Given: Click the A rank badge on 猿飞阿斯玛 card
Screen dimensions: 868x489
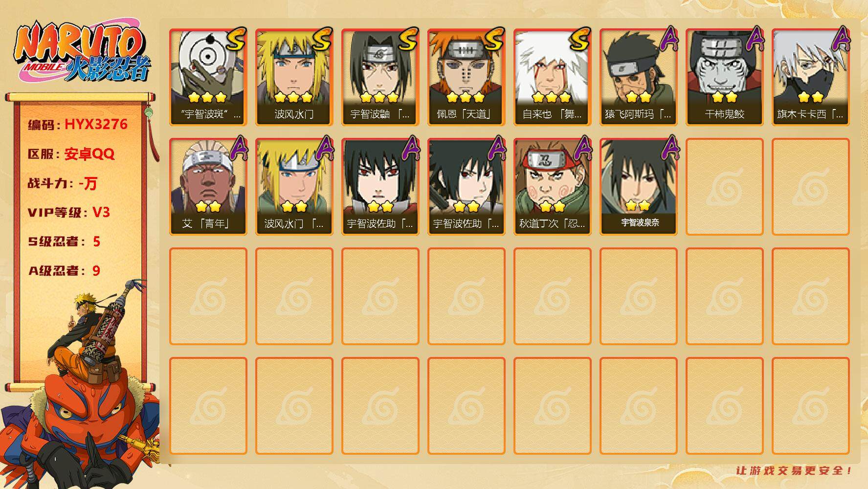Looking at the screenshot, I should pos(668,39).
